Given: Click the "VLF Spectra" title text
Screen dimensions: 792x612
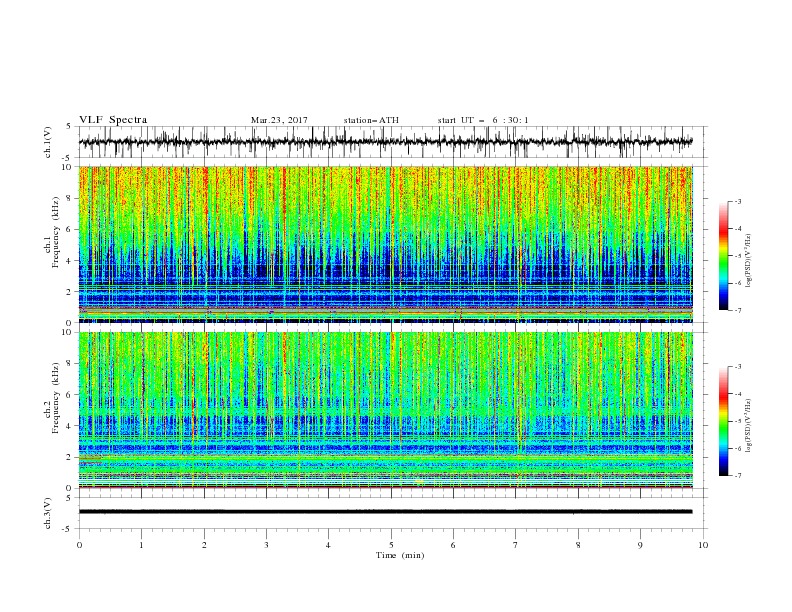Looking at the screenshot, I should pyautogui.click(x=113, y=120).
